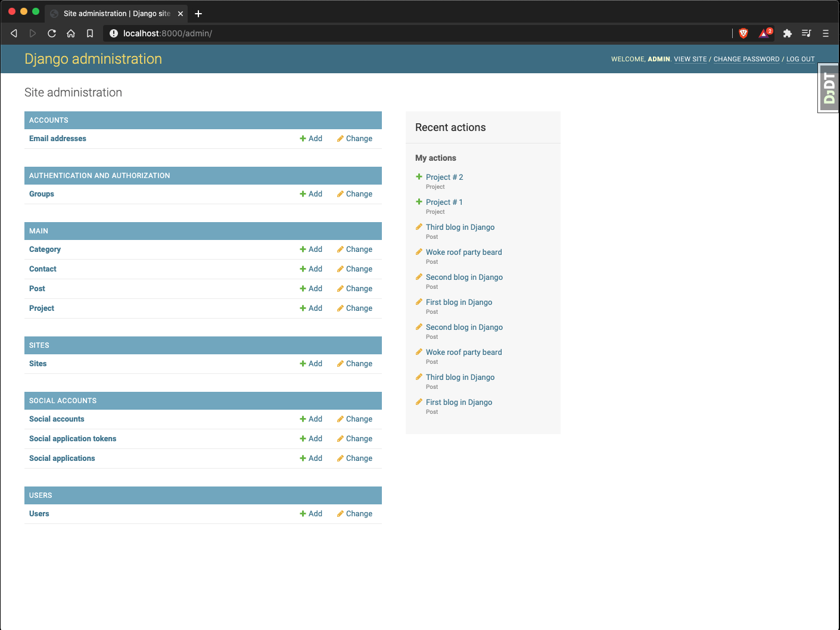The height and width of the screenshot is (630, 840).
Task: Click Change next to Users
Action: tap(354, 514)
